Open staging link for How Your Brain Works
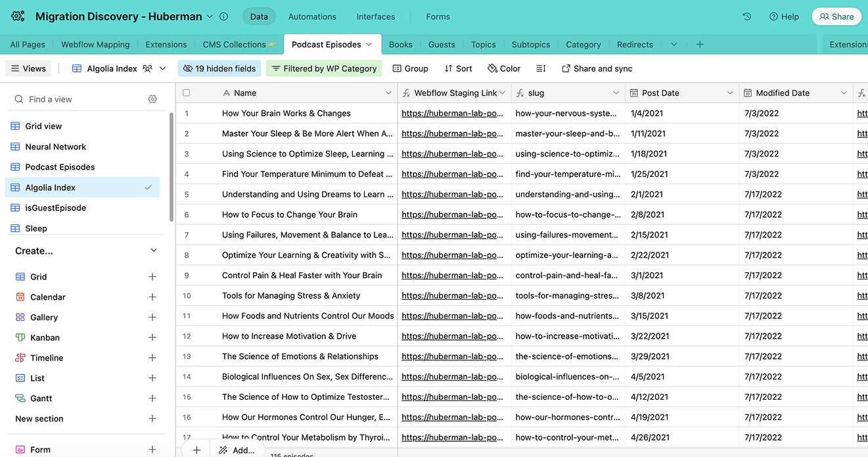868x457 pixels. (x=453, y=113)
